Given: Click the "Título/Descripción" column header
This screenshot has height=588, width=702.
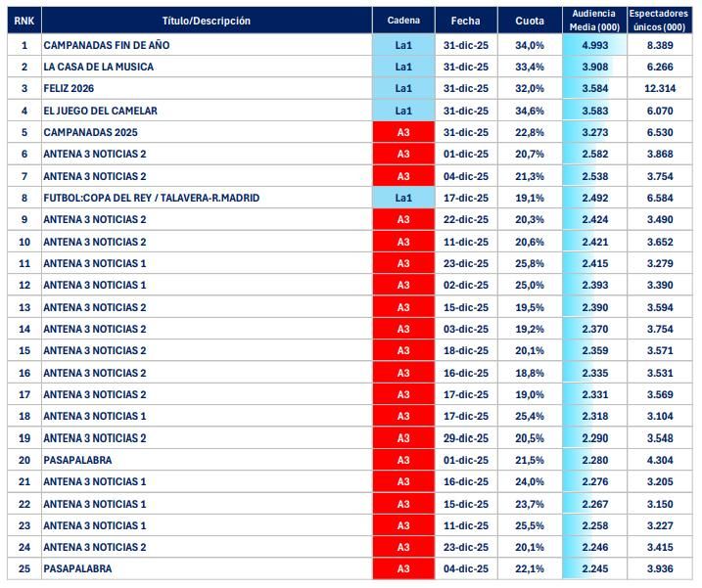Looking at the screenshot, I should [206, 21].
